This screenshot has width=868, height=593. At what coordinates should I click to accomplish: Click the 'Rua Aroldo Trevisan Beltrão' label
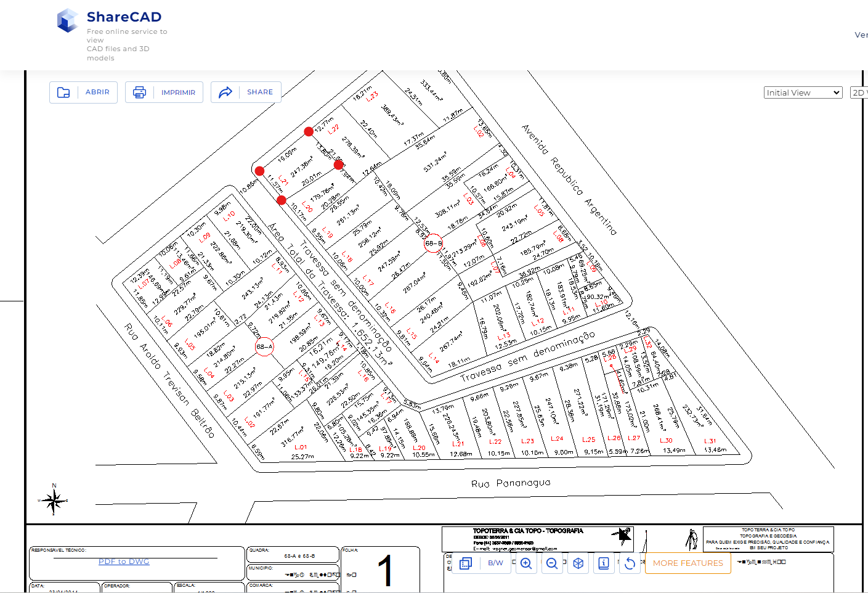[x=170, y=380]
